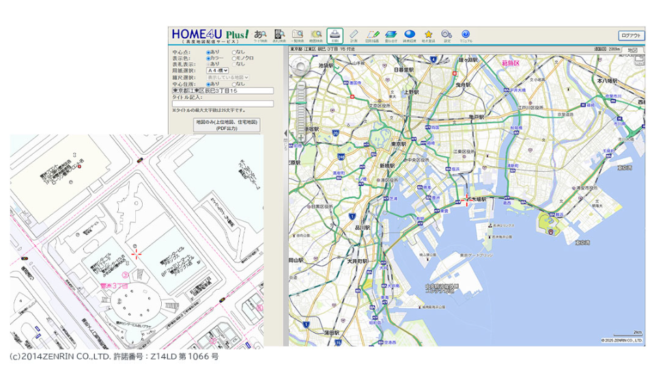Choose カラー for 表示色
Screen dimensions: 650x386
(209, 58)
